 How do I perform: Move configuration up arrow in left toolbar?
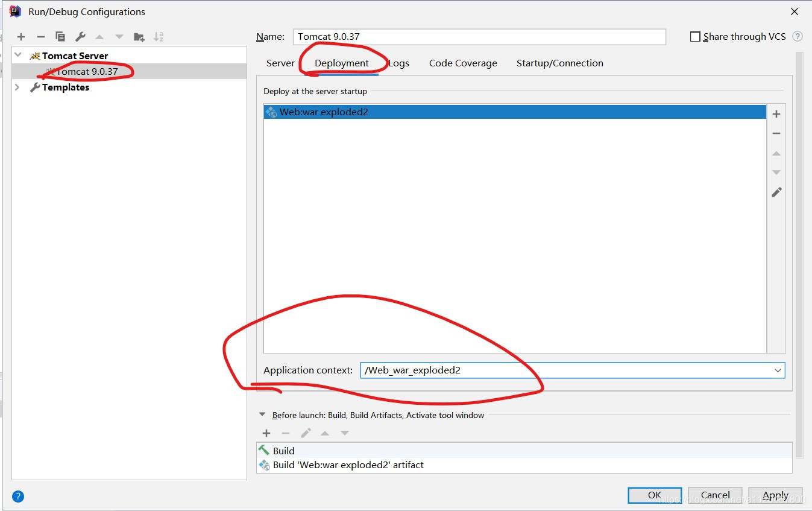coord(99,37)
